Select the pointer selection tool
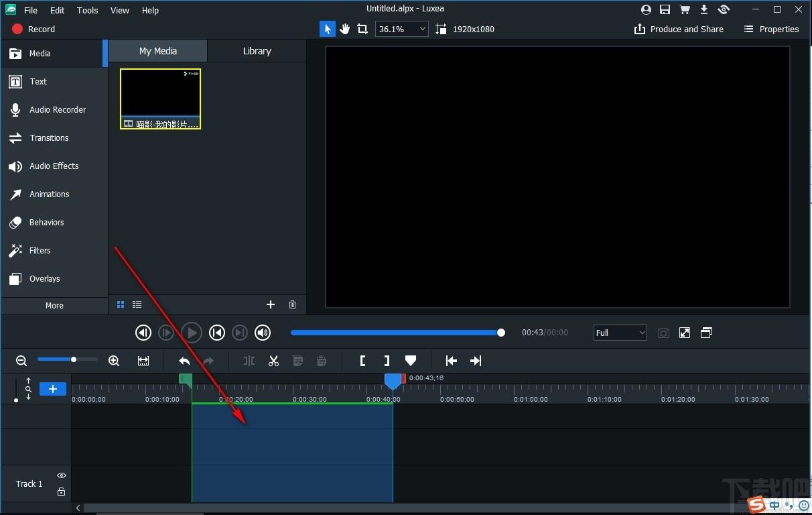 tap(328, 29)
